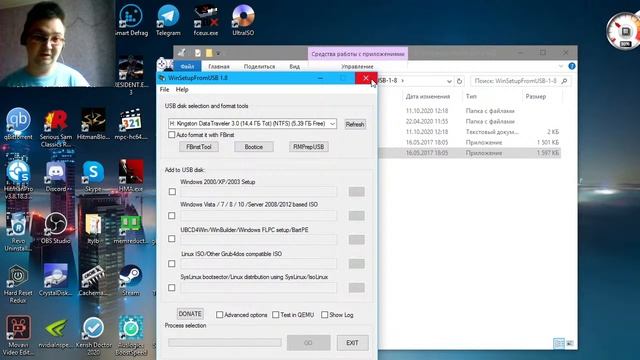Open the Smart Defrag desktop icon
Image resolution: width=640 pixels, height=360 pixels.
pyautogui.click(x=131, y=20)
